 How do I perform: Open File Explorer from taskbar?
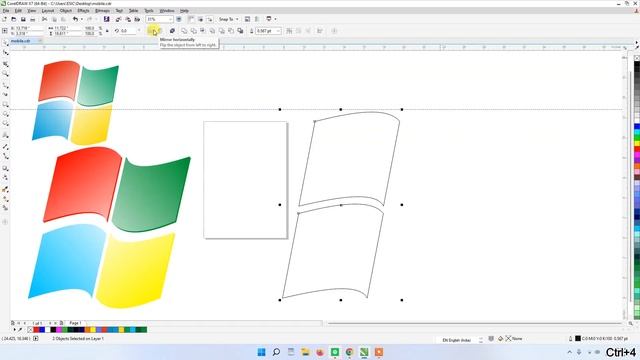[305, 352]
